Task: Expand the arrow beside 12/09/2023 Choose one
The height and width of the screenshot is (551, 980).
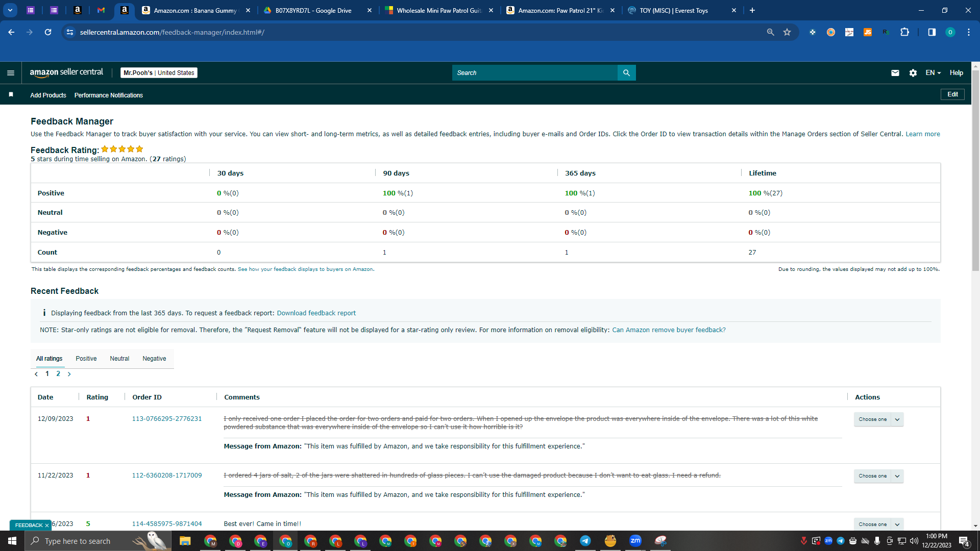Action: (897, 419)
